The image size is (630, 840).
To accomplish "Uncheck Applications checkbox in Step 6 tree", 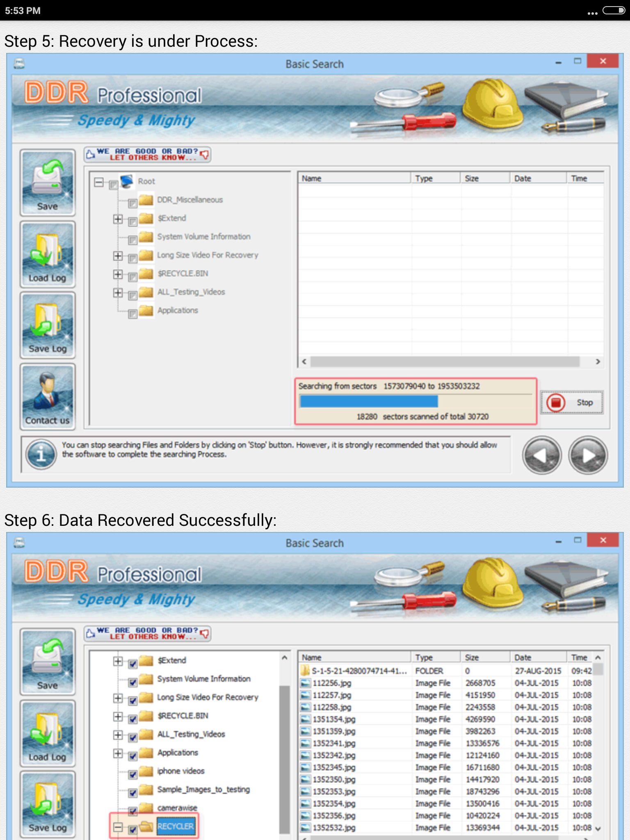I will (132, 756).
